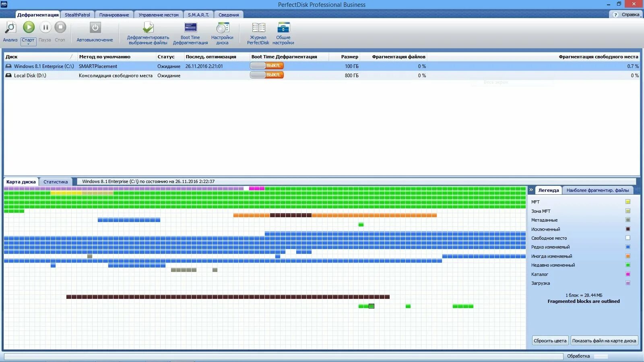644x362 pixels.
Task: Open Настройки диска icon
Action: (x=222, y=28)
